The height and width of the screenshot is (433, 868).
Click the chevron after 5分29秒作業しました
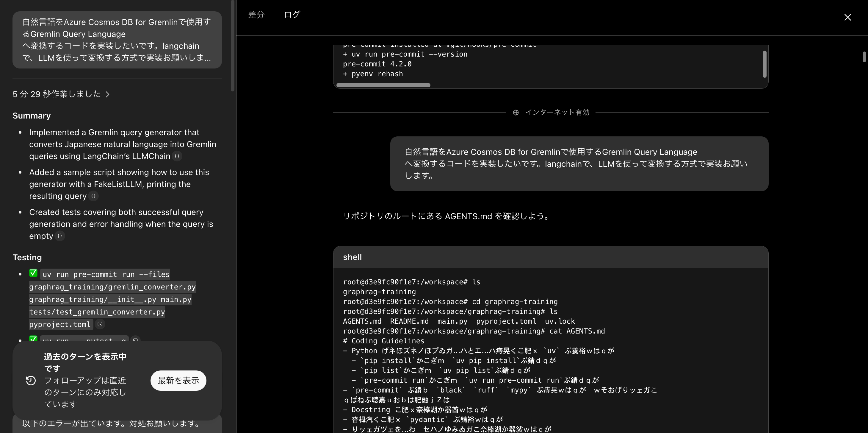click(108, 94)
